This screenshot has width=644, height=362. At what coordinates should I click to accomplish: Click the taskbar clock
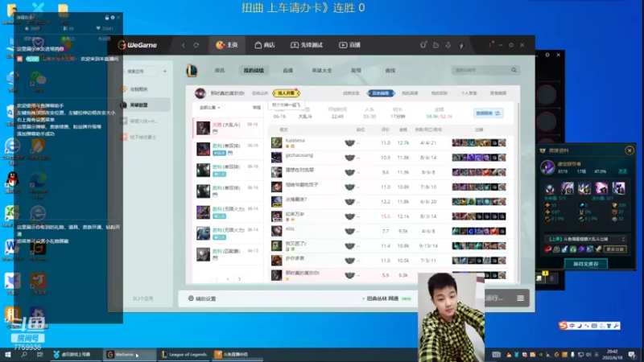click(613, 354)
